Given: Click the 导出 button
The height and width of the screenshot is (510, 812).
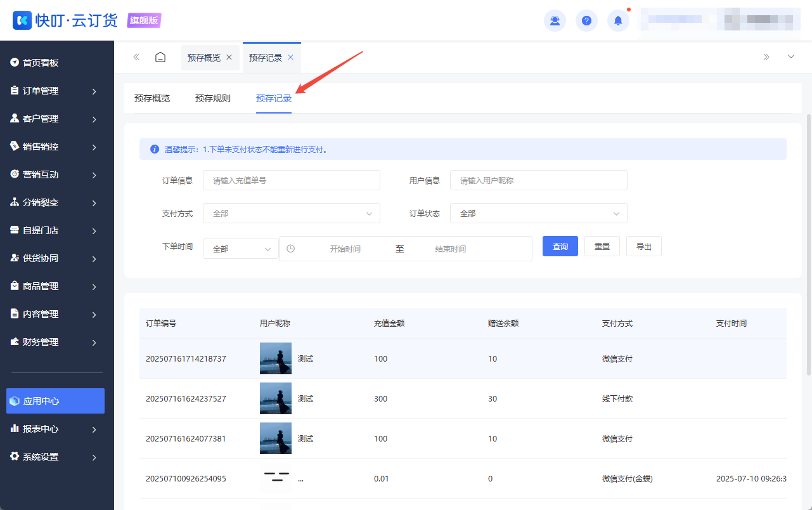Looking at the screenshot, I should 644,246.
